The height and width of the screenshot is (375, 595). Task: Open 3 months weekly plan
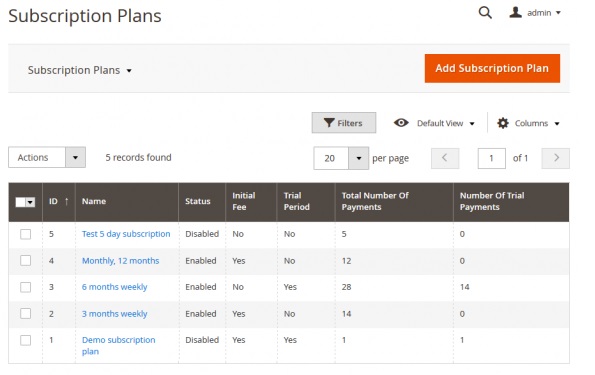(115, 314)
